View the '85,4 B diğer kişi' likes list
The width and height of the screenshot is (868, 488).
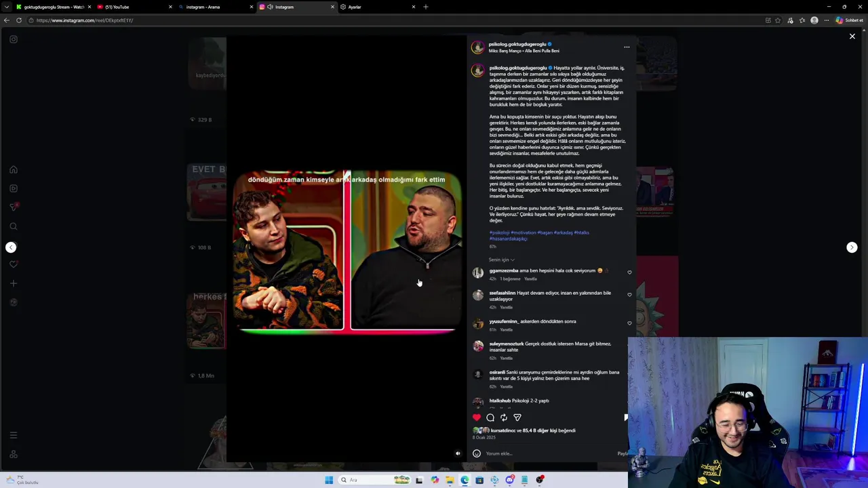(x=540, y=430)
